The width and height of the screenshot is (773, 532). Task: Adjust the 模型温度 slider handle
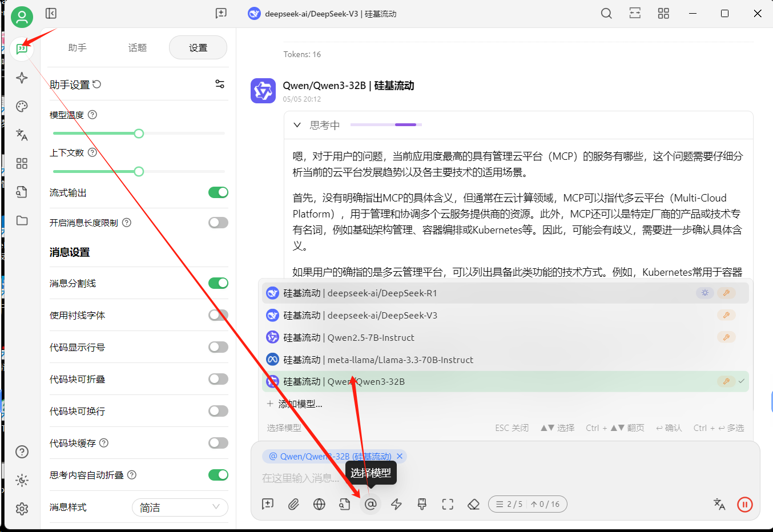[x=139, y=134]
